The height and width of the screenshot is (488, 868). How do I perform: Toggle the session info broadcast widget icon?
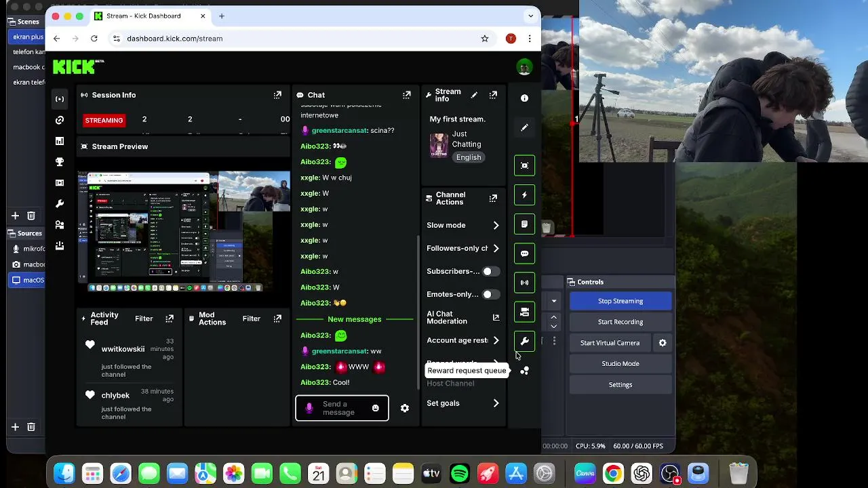pyautogui.click(x=524, y=283)
